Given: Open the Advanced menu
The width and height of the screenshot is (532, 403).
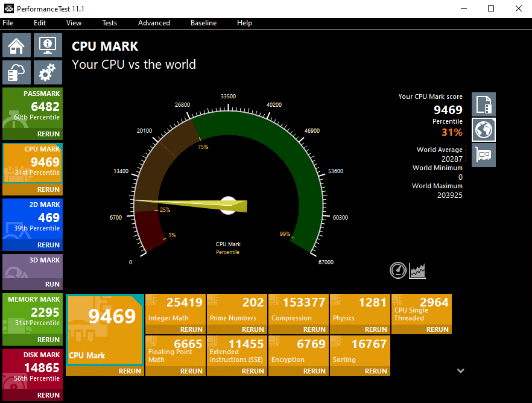Looking at the screenshot, I should pyautogui.click(x=154, y=23).
